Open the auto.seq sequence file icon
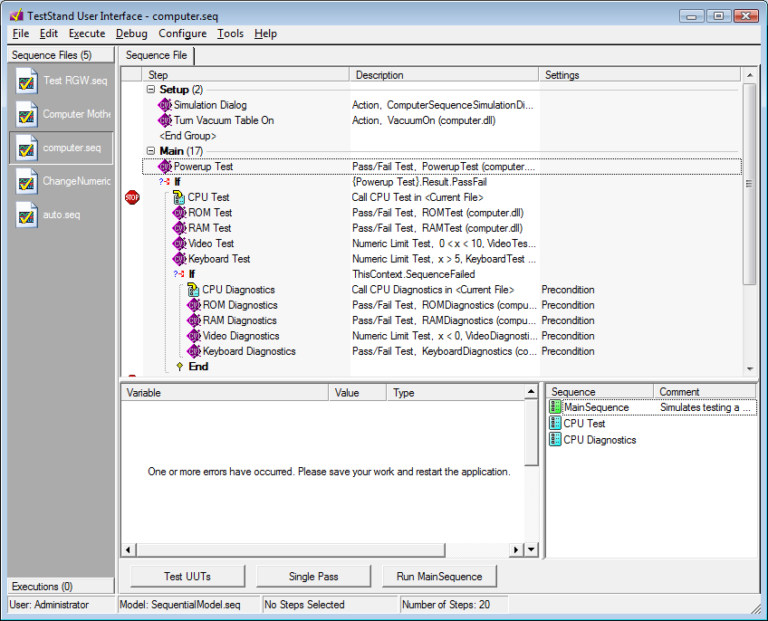 pyautogui.click(x=27, y=214)
